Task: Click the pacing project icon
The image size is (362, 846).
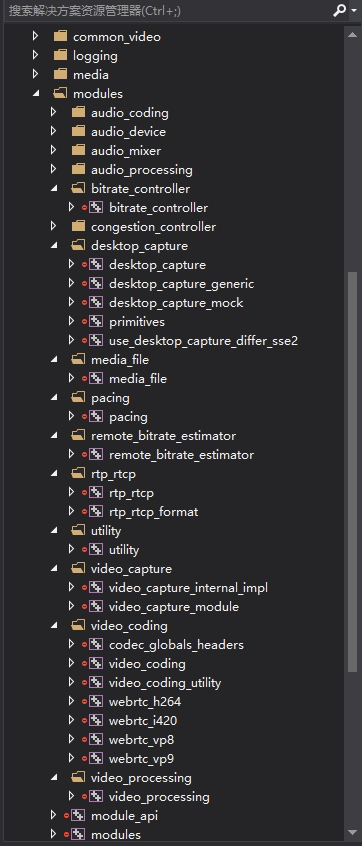Action: (x=95, y=416)
